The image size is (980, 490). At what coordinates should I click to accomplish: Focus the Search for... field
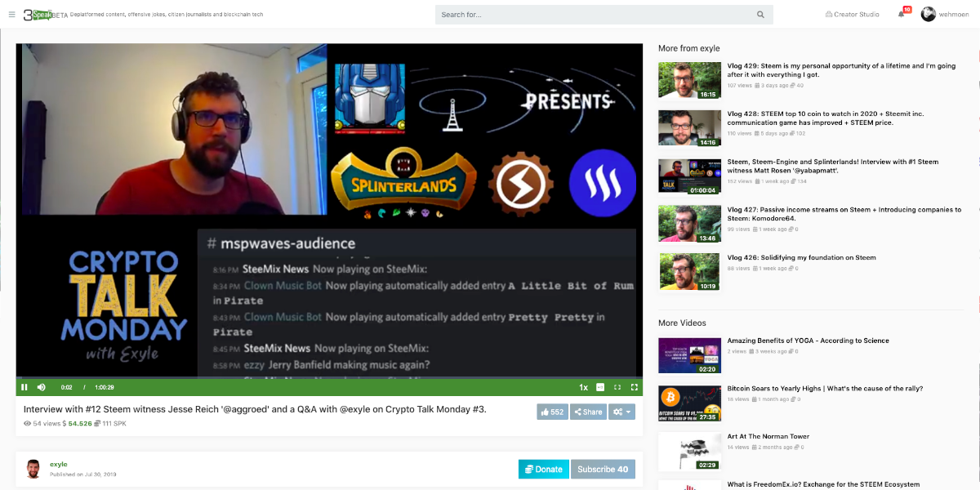pyautogui.click(x=604, y=15)
